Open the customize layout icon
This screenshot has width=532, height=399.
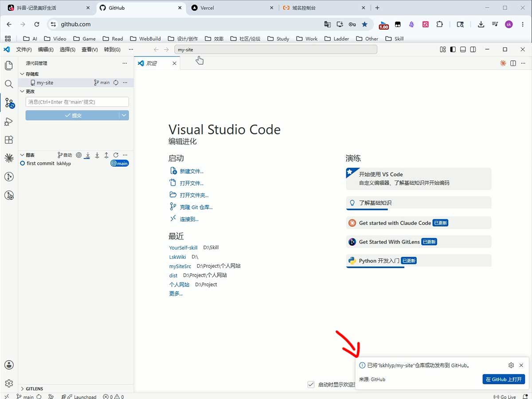(443, 50)
